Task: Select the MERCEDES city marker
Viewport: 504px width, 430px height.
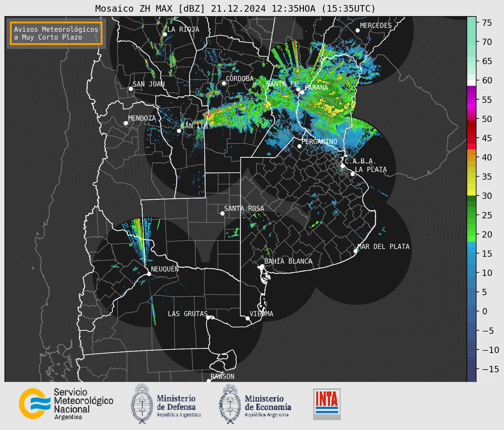Action: tap(357, 31)
